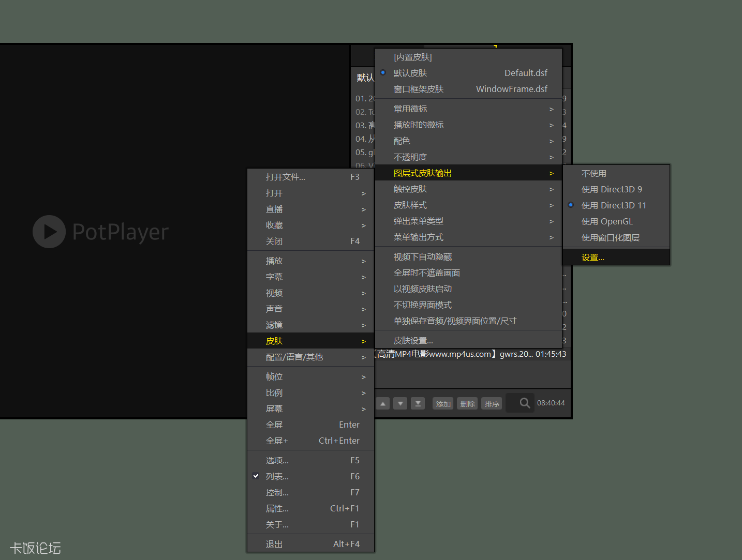Click 退出 Alt+F4 to quit

pyautogui.click(x=310, y=544)
